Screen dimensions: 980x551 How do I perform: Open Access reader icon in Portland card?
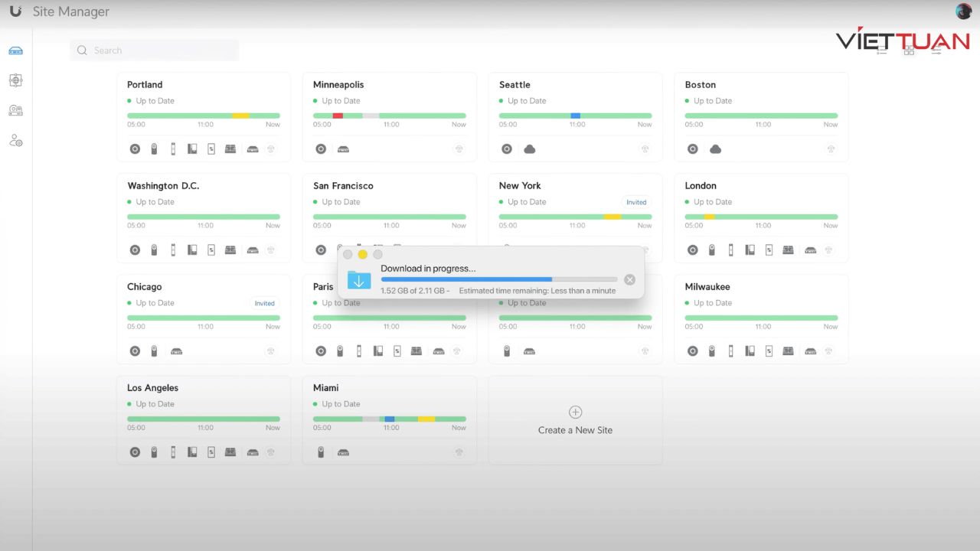(x=173, y=149)
